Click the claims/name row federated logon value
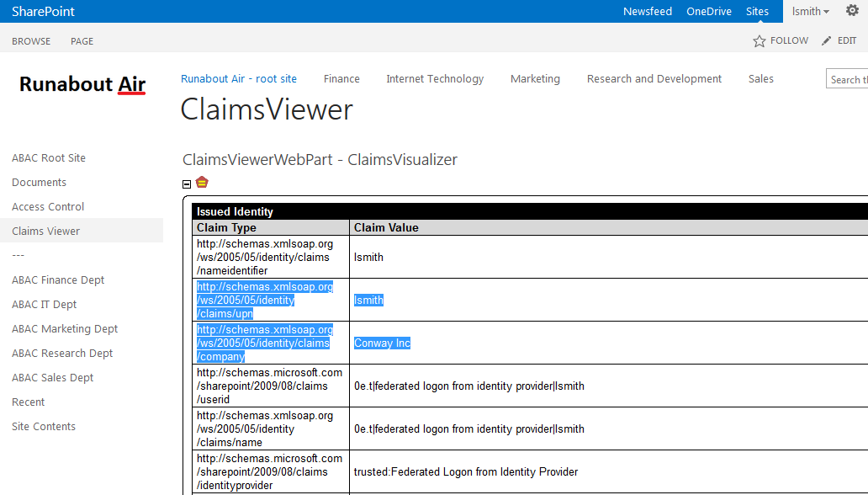The width and height of the screenshot is (868, 495). 468,429
